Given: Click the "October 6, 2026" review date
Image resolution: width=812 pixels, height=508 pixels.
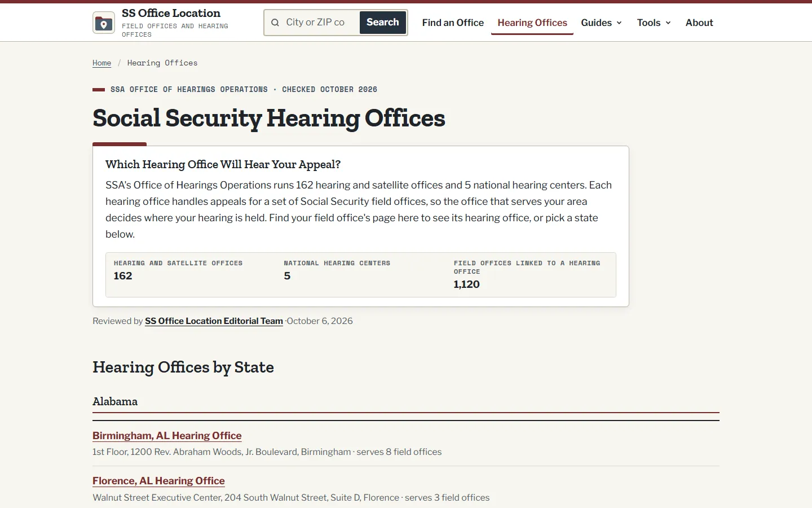Looking at the screenshot, I should [x=320, y=321].
